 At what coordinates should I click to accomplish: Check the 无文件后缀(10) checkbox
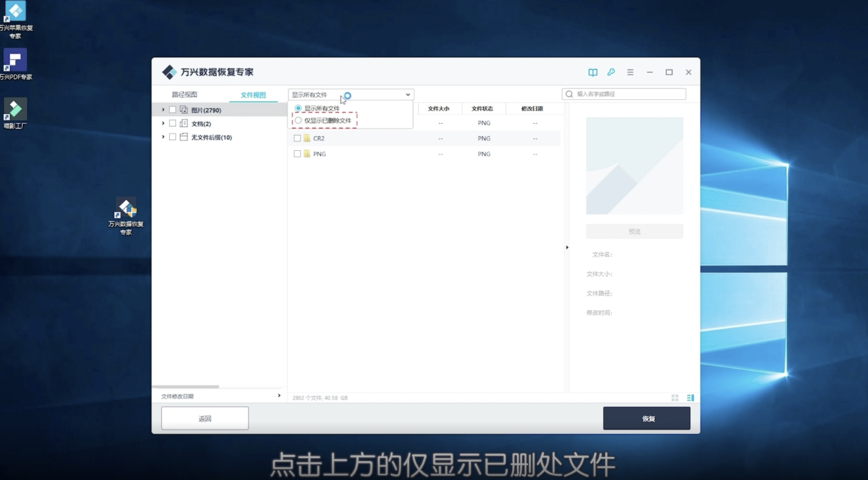[173, 137]
